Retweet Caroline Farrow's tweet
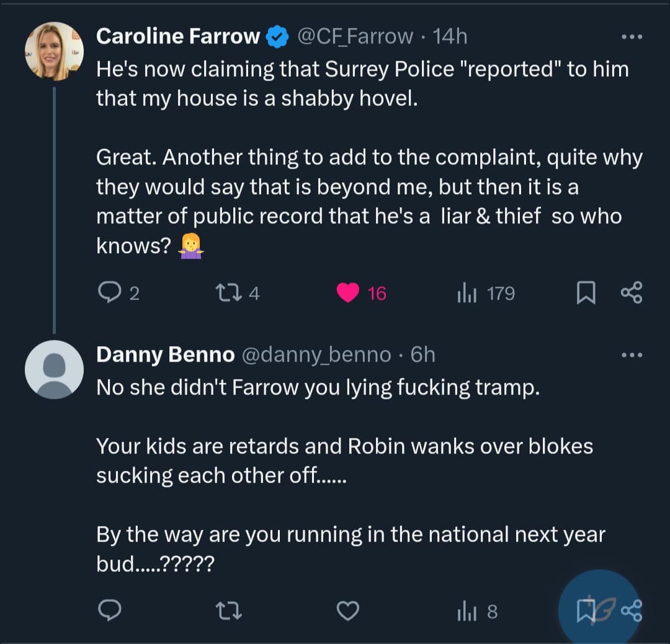This screenshot has width=670, height=644. pos(223,292)
